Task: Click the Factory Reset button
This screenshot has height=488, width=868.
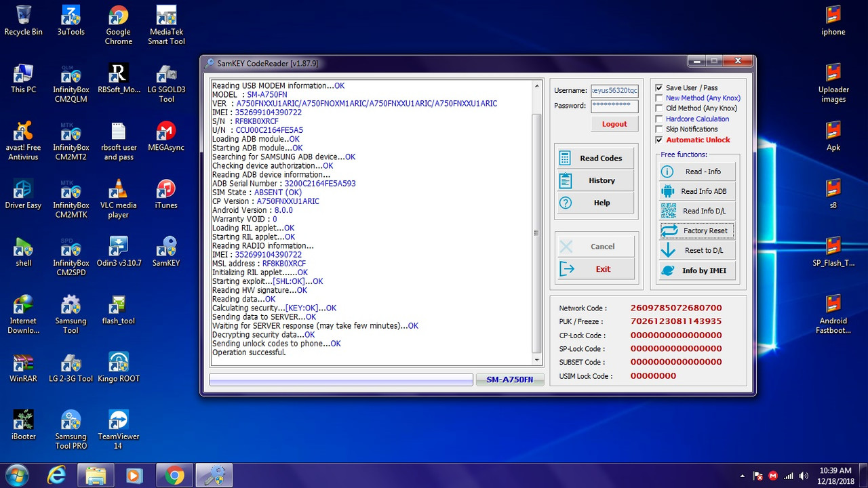Action: pos(697,230)
